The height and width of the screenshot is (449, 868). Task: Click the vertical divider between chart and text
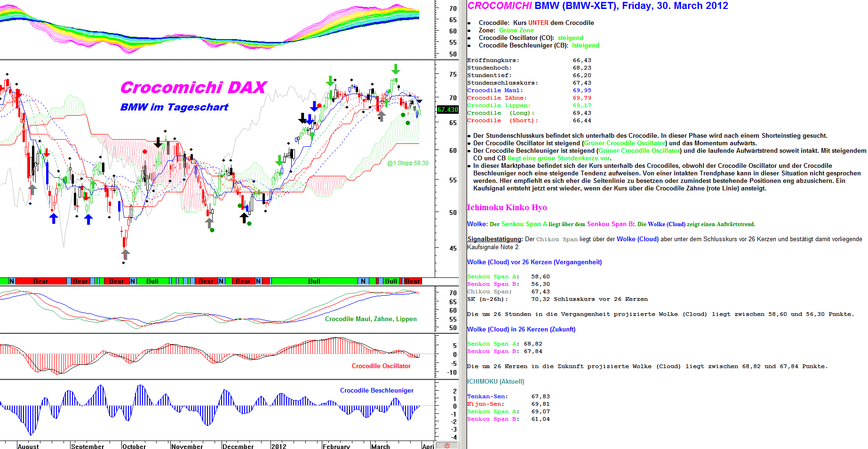(x=463, y=224)
